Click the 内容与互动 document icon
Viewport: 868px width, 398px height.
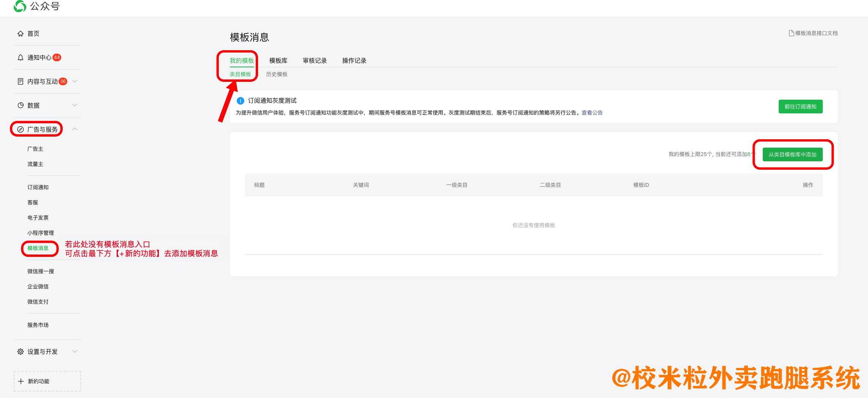pyautogui.click(x=21, y=81)
